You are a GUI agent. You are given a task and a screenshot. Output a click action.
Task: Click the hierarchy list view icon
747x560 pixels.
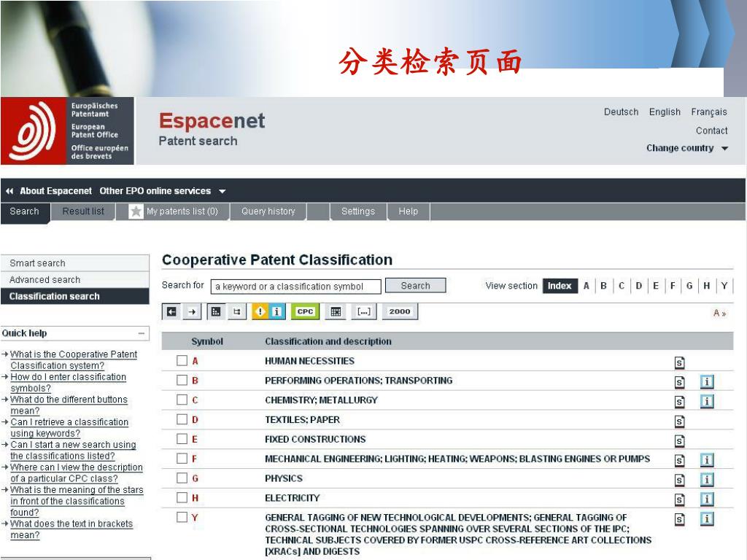[216, 312]
